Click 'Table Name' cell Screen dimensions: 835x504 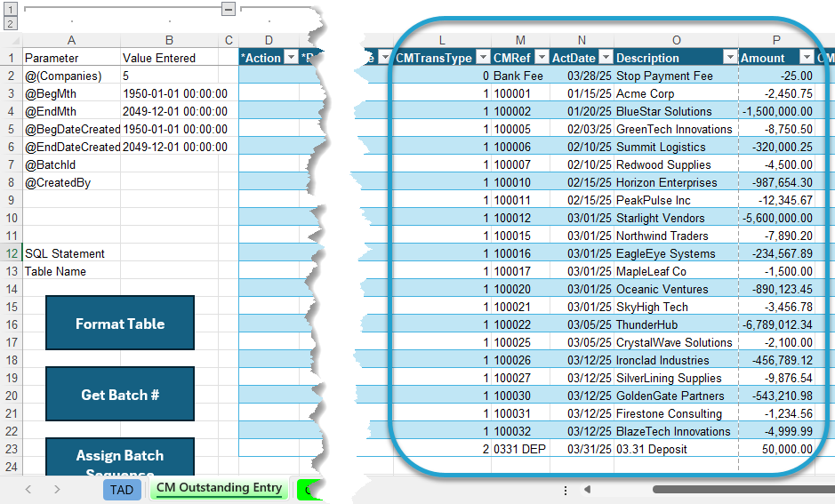(71, 271)
